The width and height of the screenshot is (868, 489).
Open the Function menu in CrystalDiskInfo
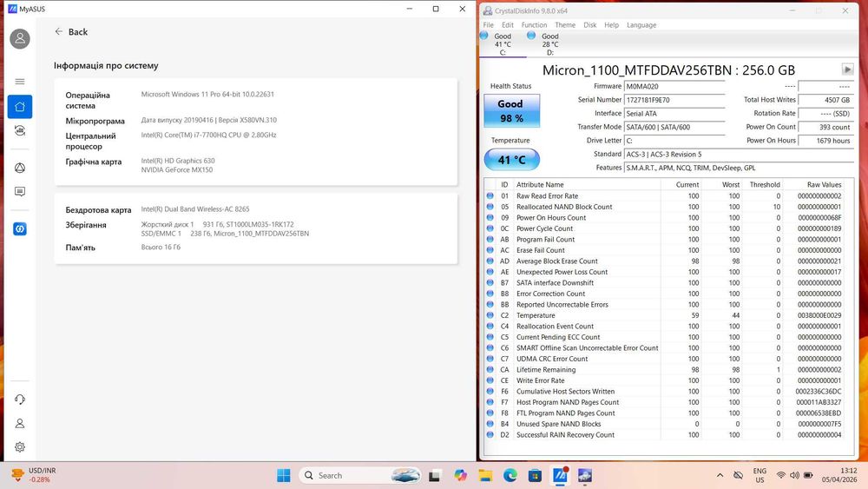(x=534, y=25)
